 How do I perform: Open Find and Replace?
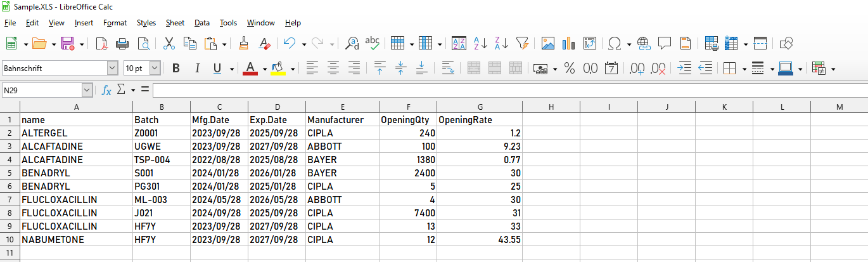(352, 43)
